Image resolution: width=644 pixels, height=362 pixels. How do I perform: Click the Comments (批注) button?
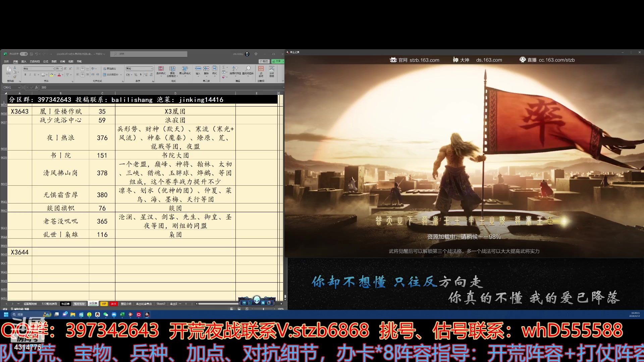(264, 61)
